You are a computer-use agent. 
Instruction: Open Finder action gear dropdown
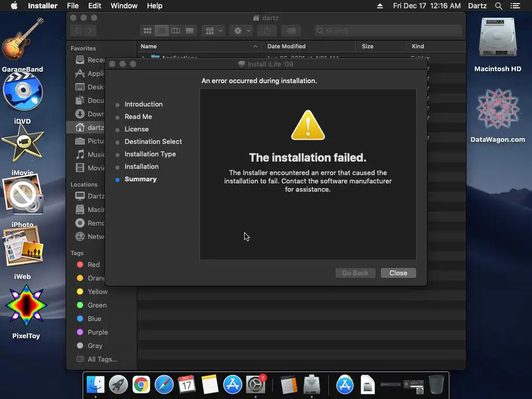241,31
